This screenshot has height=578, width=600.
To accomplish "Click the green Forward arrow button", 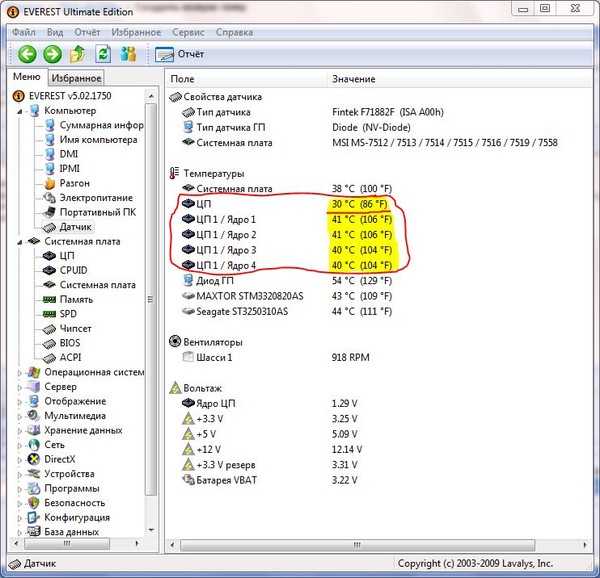I will pos(52,54).
